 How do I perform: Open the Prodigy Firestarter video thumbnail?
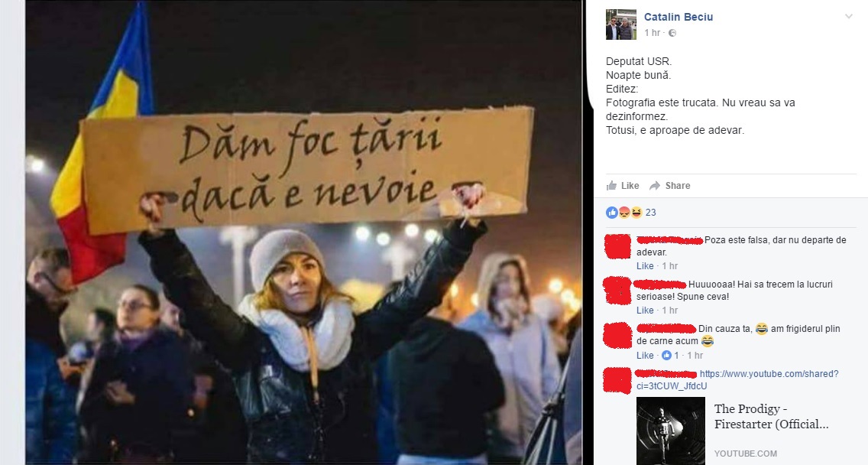coord(671,431)
